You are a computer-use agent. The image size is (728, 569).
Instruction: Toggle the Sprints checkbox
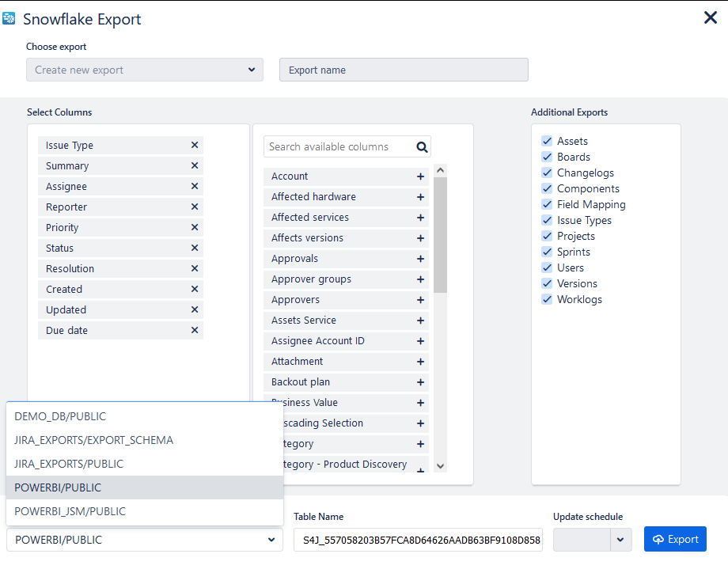[547, 252]
